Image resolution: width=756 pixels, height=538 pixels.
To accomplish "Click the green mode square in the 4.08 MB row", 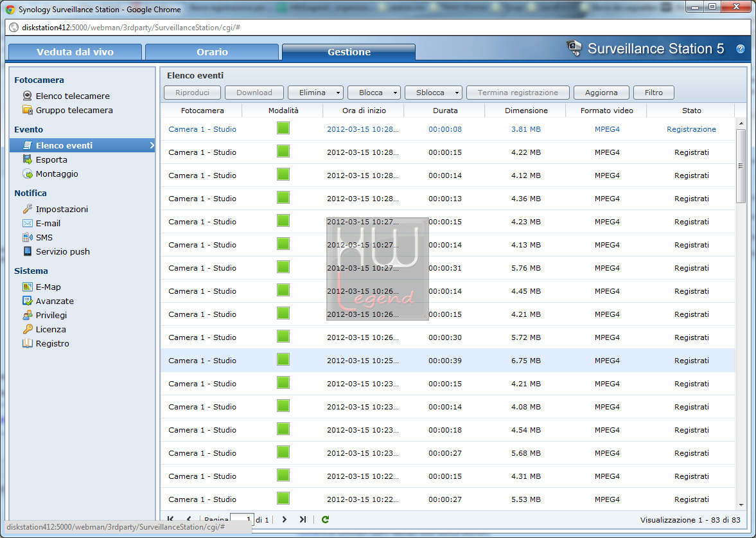I will click(x=283, y=406).
